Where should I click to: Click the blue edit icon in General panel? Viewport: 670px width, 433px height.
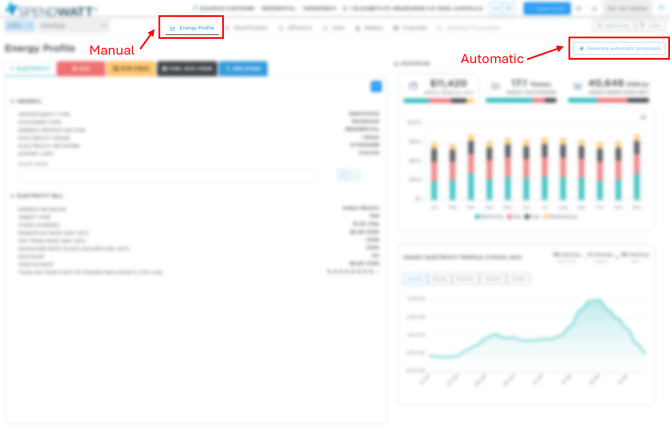[376, 87]
